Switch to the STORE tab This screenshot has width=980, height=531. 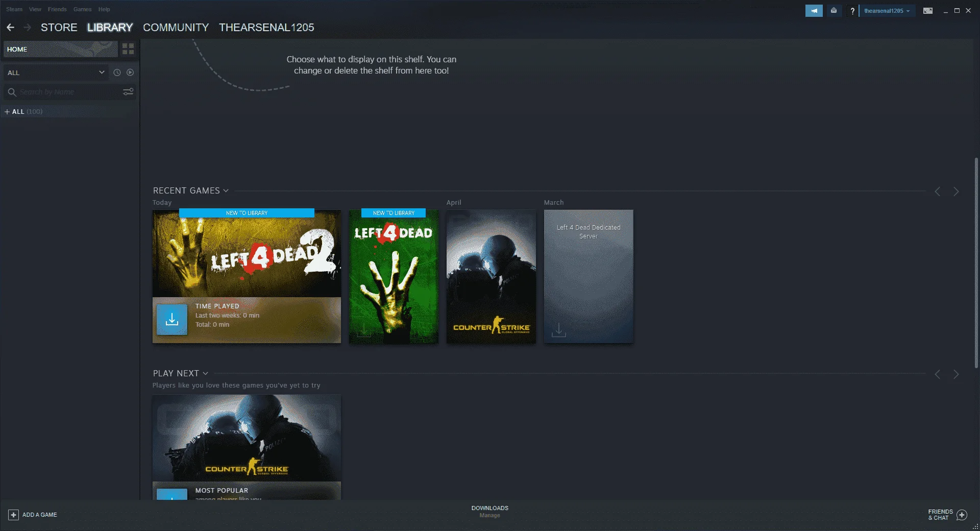click(59, 28)
